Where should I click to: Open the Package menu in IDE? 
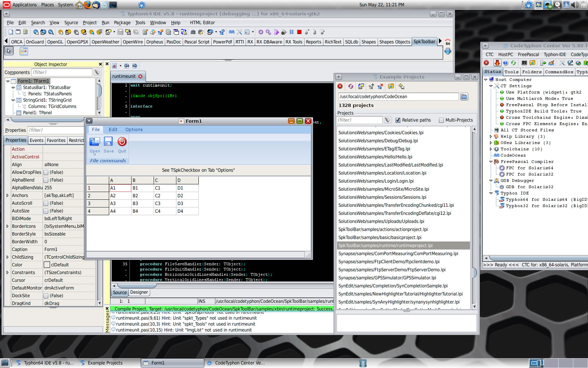(x=122, y=23)
